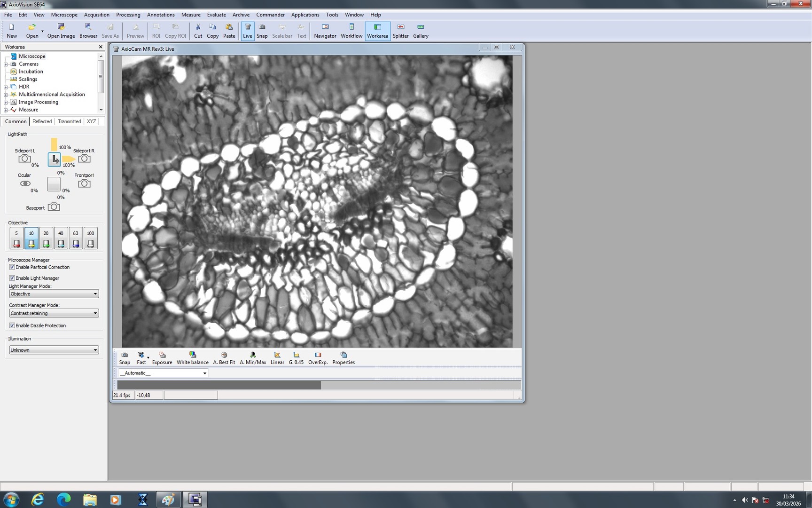Open the Exposure control

[x=162, y=357]
